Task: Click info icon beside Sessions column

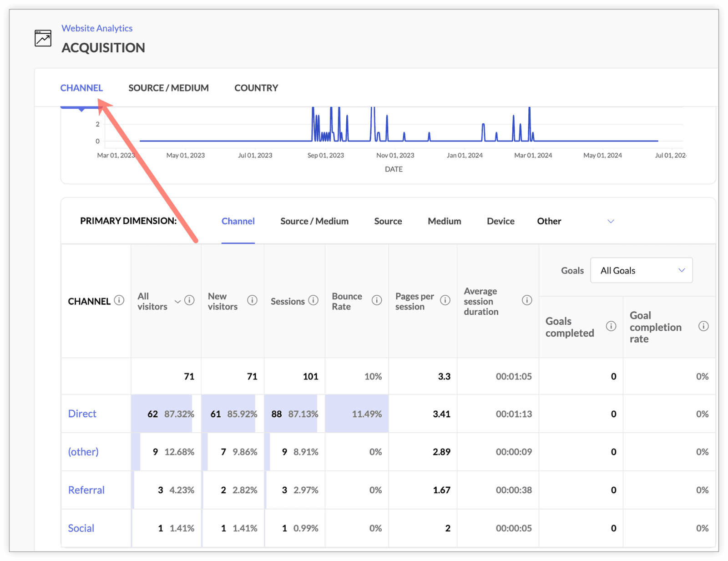Action: [x=313, y=300]
